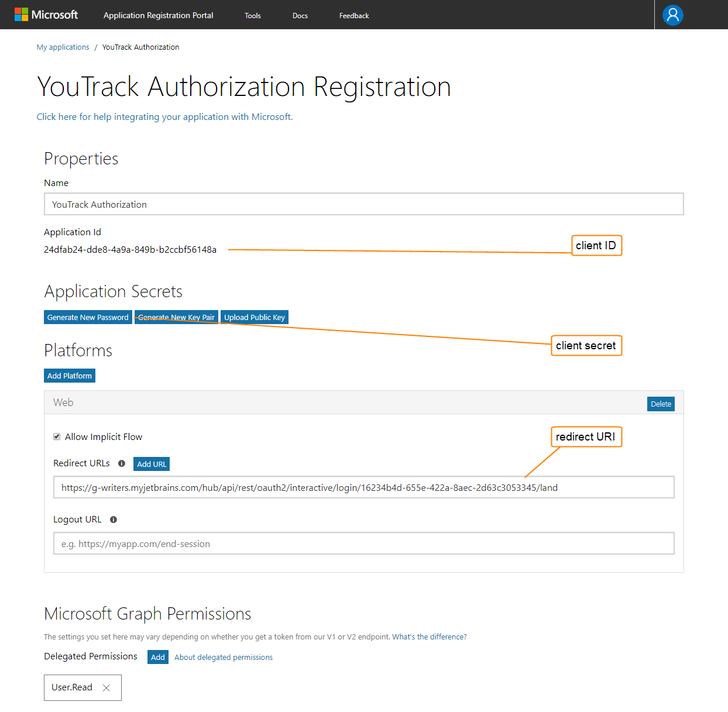Click into the Logout URL field
Viewport: 728px width, 712px height.
pyautogui.click(x=363, y=544)
